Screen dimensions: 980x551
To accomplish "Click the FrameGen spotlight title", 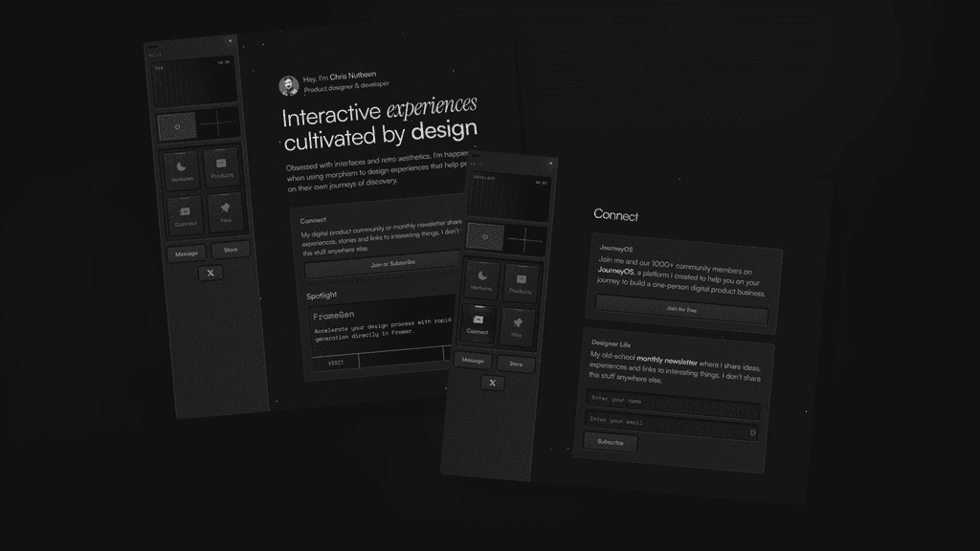I will 334,316.
